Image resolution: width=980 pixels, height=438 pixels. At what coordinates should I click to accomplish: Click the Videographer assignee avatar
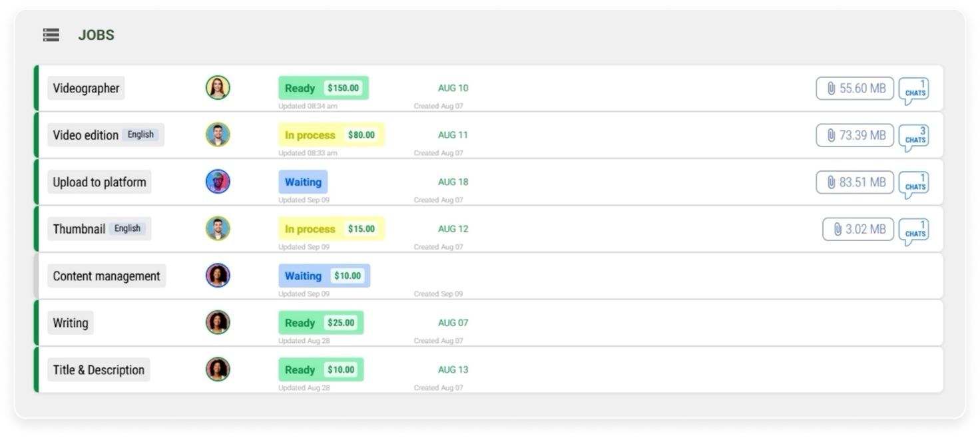click(x=218, y=88)
